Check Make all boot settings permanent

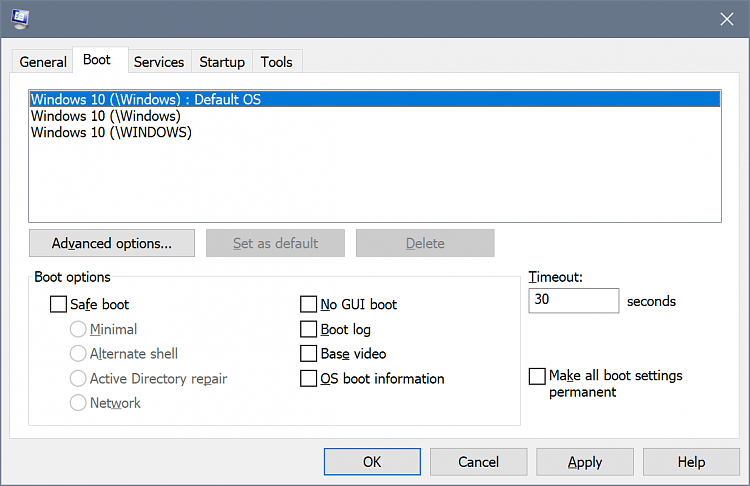coord(537,376)
